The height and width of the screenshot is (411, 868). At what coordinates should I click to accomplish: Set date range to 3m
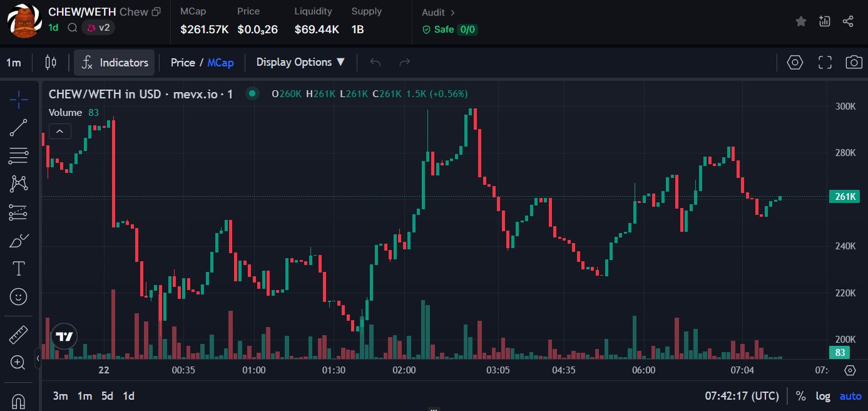pyautogui.click(x=60, y=396)
